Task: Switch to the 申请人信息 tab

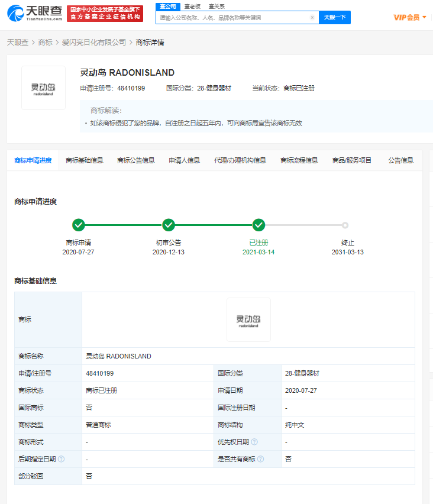Action: tap(185, 160)
